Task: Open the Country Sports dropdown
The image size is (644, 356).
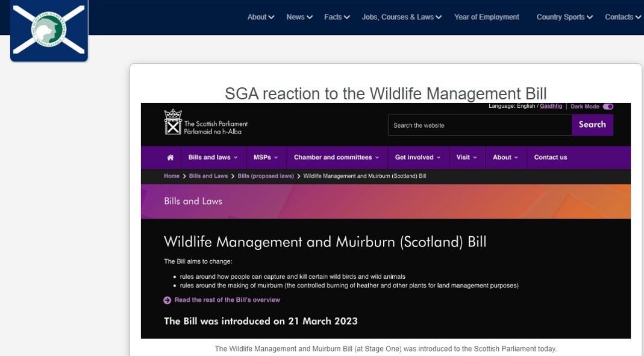Action: coord(564,17)
